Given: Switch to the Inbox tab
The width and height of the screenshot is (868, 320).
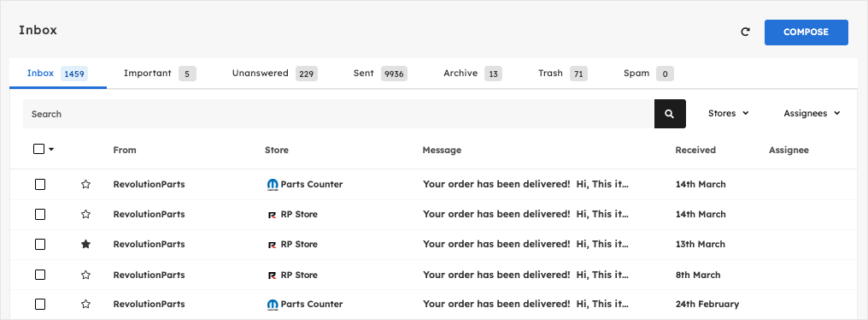Looking at the screenshot, I should (x=57, y=74).
